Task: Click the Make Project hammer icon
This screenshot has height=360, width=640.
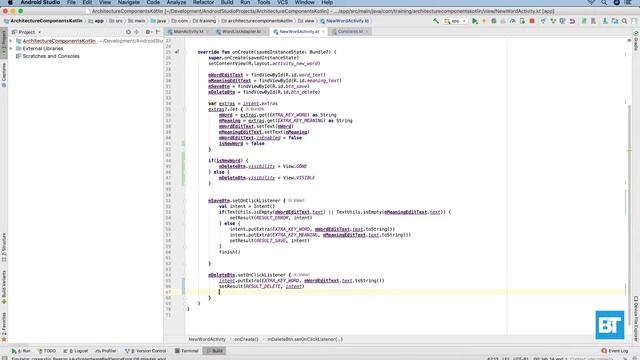Action: [x=436, y=21]
